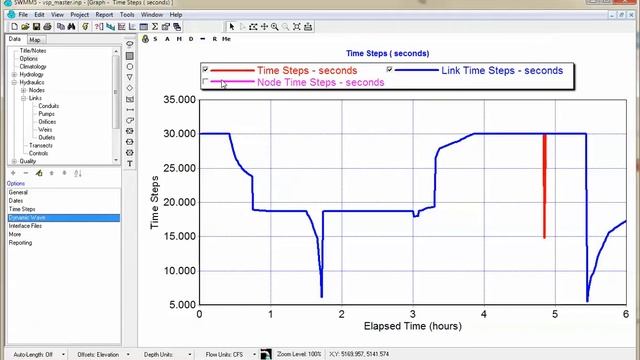This screenshot has width=640, height=360.
Task: Run the simulation with the lightning icon
Action: 85,27
